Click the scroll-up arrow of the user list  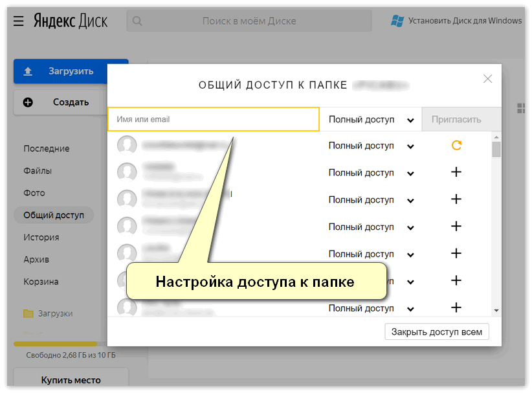(x=496, y=137)
